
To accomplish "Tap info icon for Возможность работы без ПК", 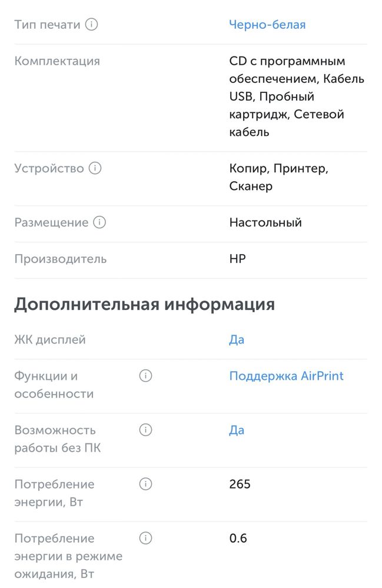I will click(145, 429).
